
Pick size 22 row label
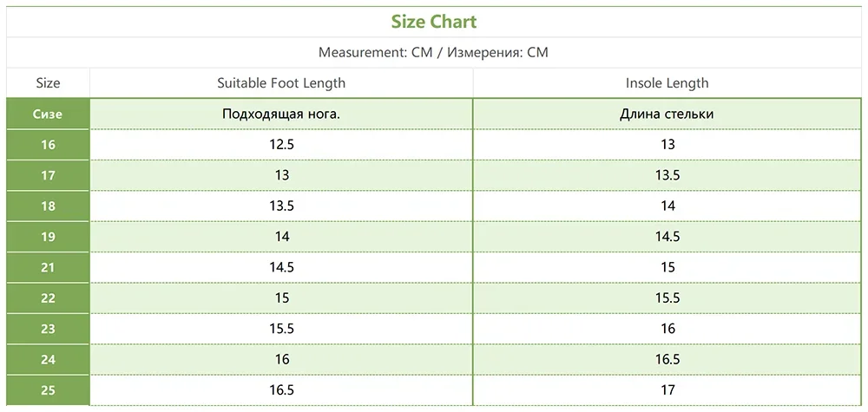pyautogui.click(x=48, y=298)
